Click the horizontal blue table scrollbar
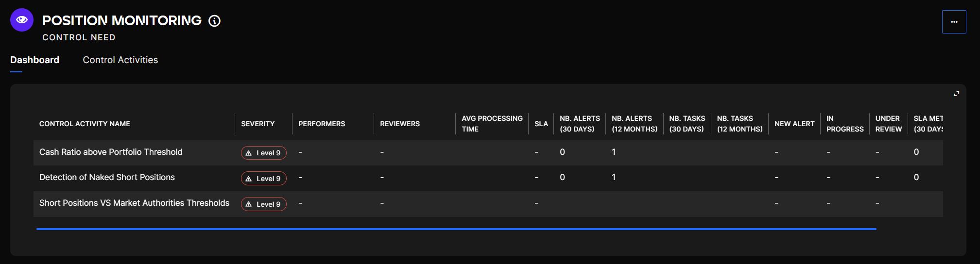980x264 pixels. pyautogui.click(x=456, y=229)
